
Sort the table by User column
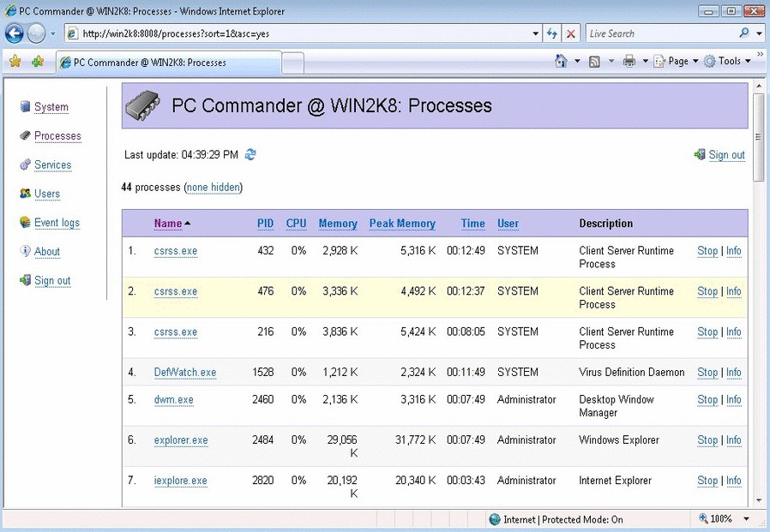click(x=508, y=224)
